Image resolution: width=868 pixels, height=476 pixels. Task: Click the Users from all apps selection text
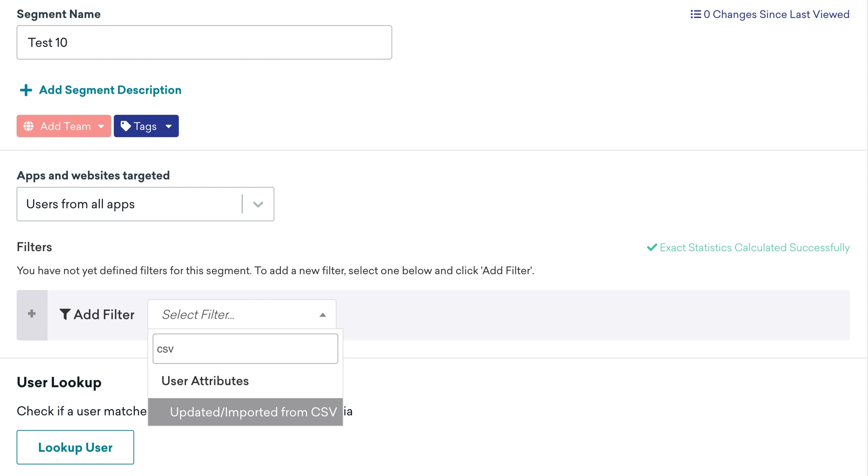click(80, 204)
